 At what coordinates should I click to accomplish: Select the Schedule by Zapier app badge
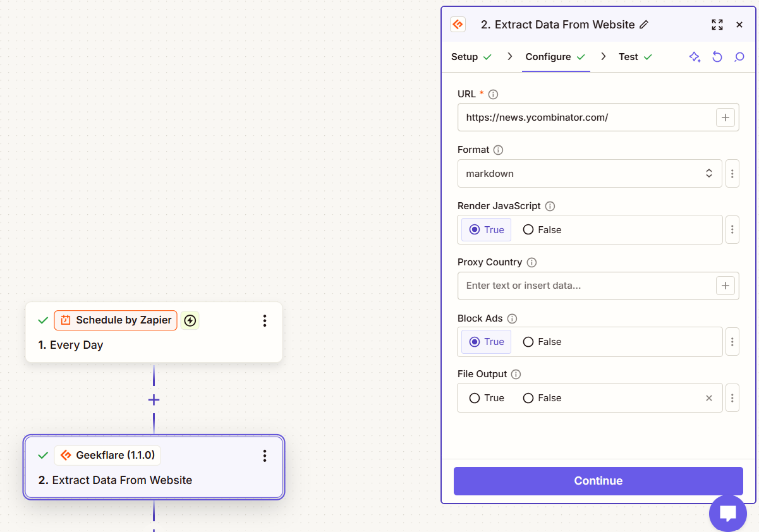pyautogui.click(x=116, y=320)
